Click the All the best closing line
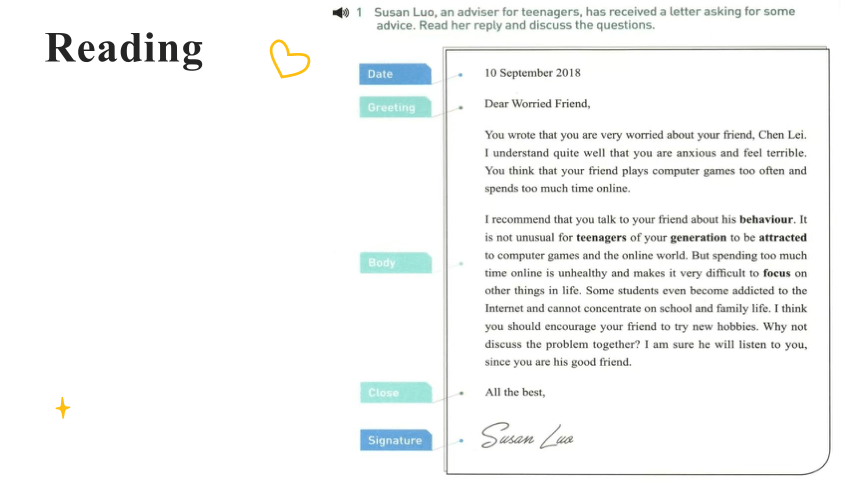Screen dimensions: 860x484 coord(514,392)
